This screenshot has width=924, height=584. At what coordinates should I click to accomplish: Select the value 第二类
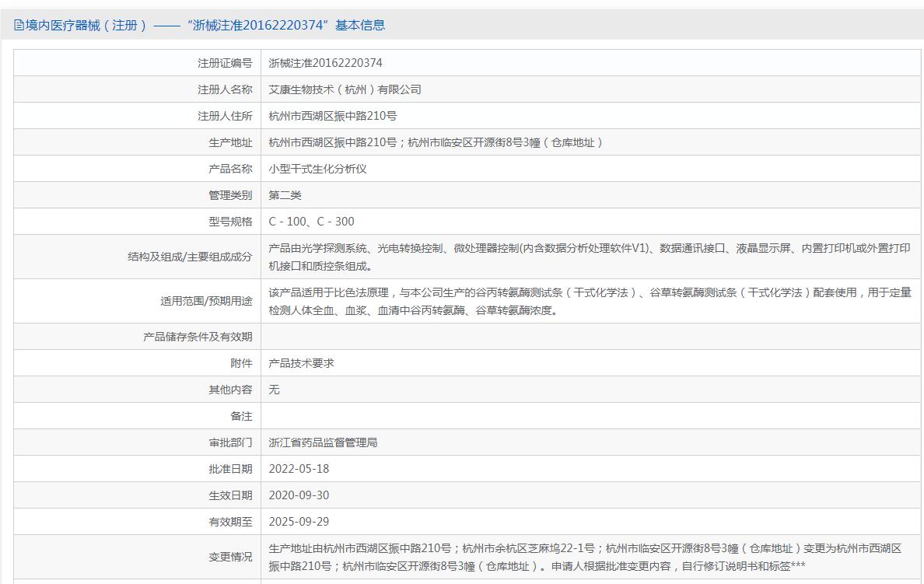285,195
